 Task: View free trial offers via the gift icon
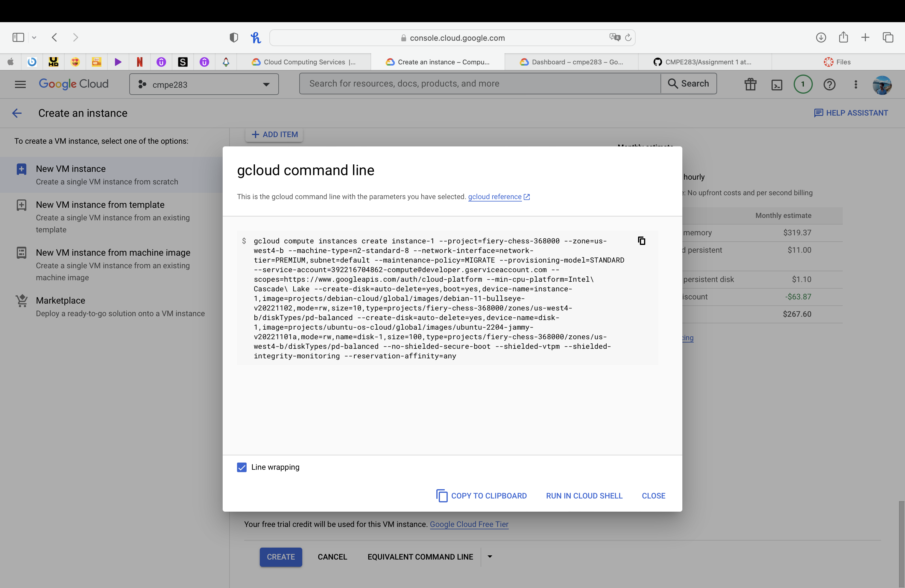tap(750, 84)
